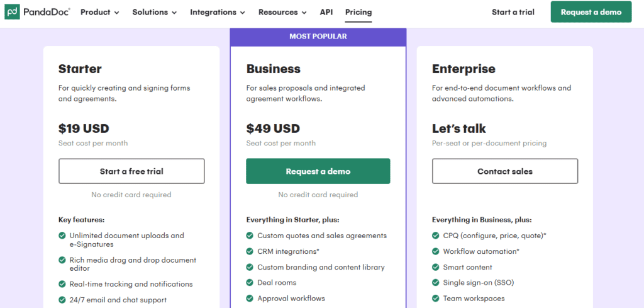Viewport: 644px width, 308px height.
Task: Click checkmark icon beside Single sign-on (SSO)
Action: tap(436, 283)
